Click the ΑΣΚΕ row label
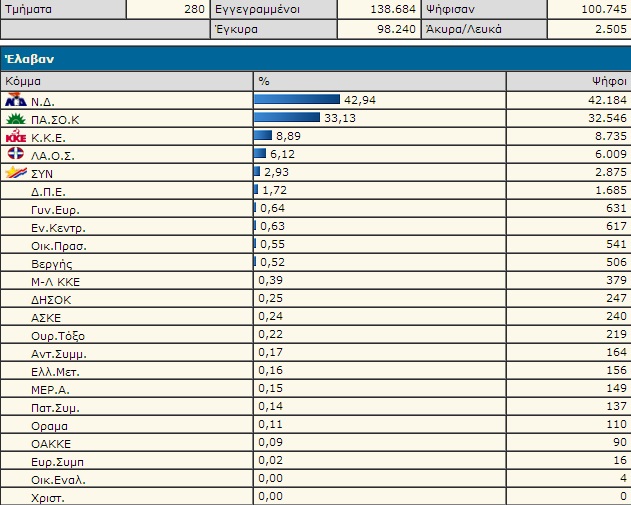631x505 pixels. tap(46, 318)
